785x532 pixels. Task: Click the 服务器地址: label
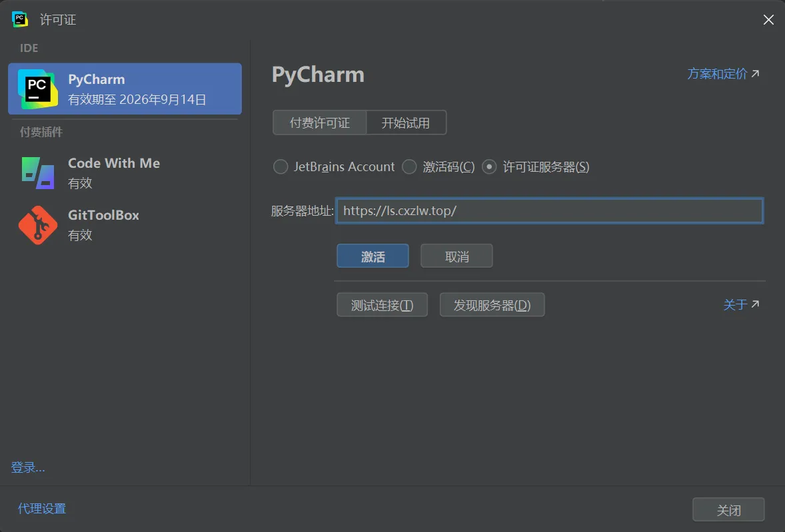[x=303, y=210]
